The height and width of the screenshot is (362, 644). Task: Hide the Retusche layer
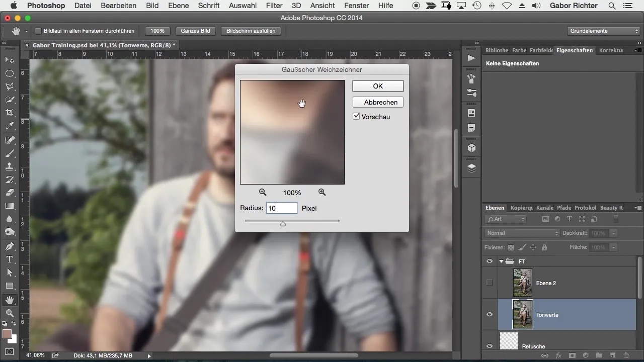tap(490, 346)
